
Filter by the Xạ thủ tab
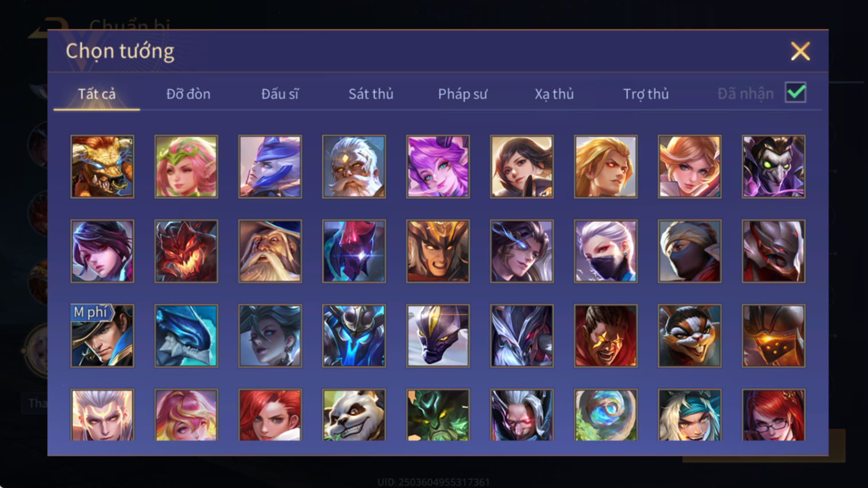(x=554, y=94)
